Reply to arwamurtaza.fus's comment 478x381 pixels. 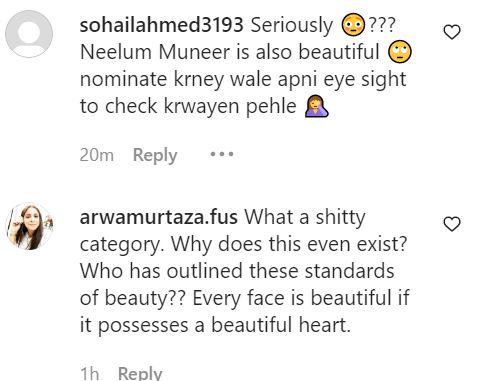(x=140, y=373)
